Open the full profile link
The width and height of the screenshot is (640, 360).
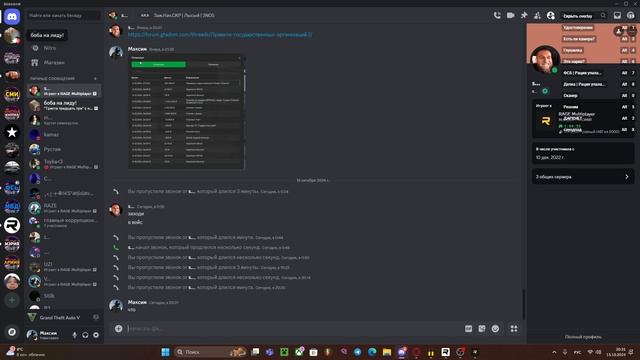click(583, 337)
